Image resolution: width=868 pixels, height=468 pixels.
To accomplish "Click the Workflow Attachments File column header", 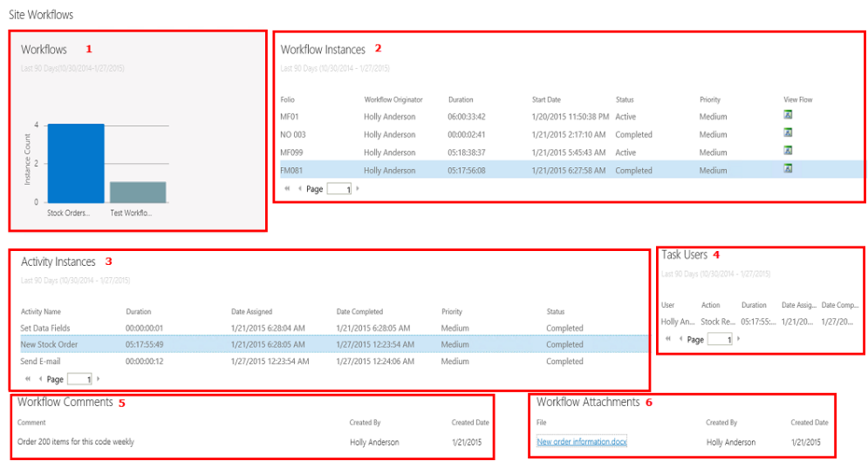I will pyautogui.click(x=542, y=422).
